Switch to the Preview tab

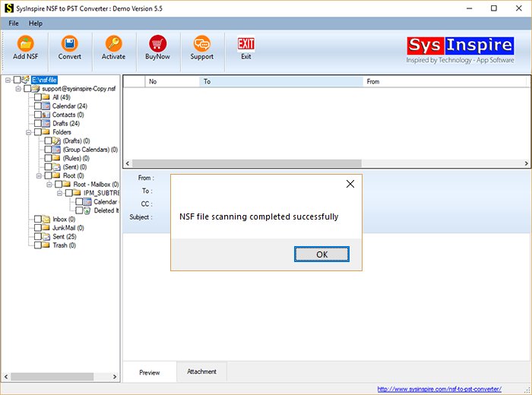150,372
